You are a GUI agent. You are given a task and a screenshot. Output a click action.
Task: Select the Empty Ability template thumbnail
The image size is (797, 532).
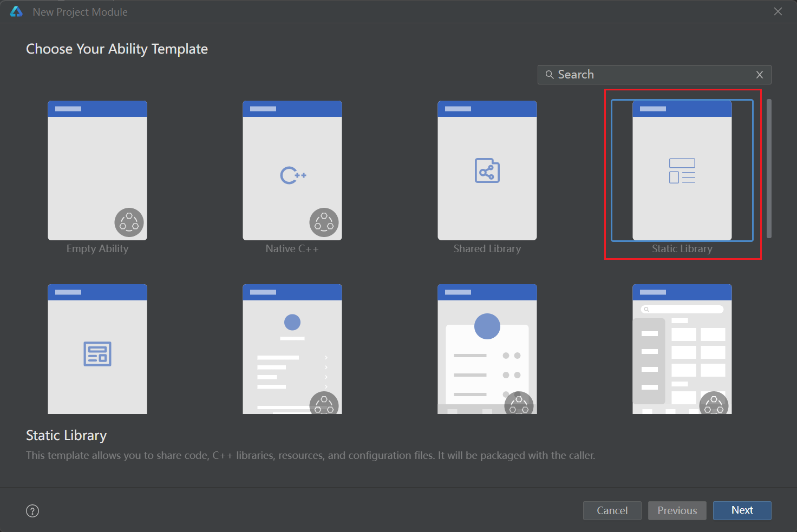97,170
